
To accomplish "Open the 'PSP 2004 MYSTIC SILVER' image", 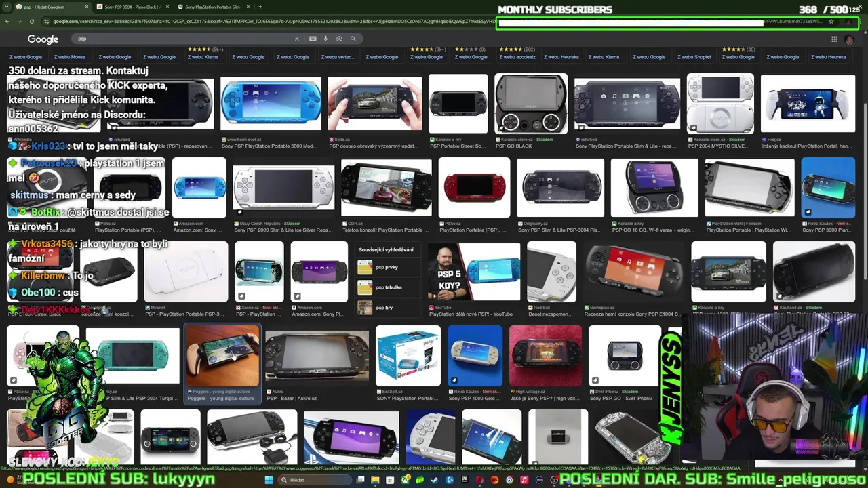I will coord(720,104).
